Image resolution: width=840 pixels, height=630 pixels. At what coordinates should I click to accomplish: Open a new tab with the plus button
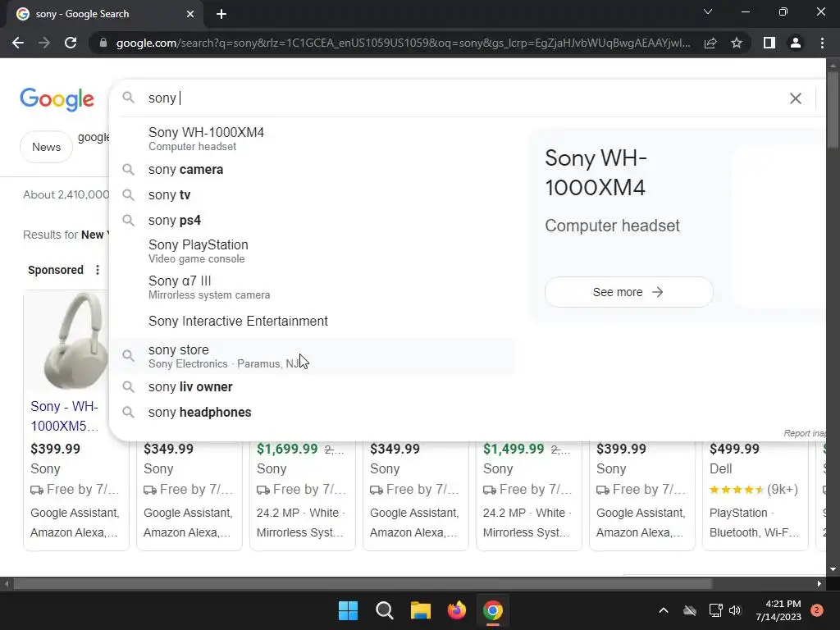coord(221,14)
